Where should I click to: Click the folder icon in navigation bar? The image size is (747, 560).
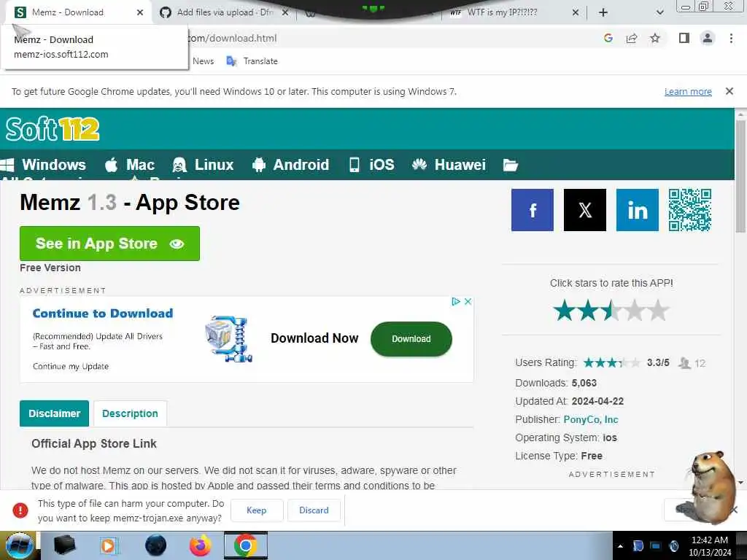coord(510,165)
